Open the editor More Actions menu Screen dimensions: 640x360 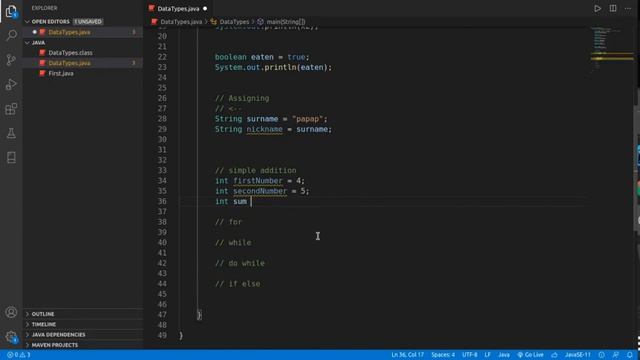coord(628,8)
